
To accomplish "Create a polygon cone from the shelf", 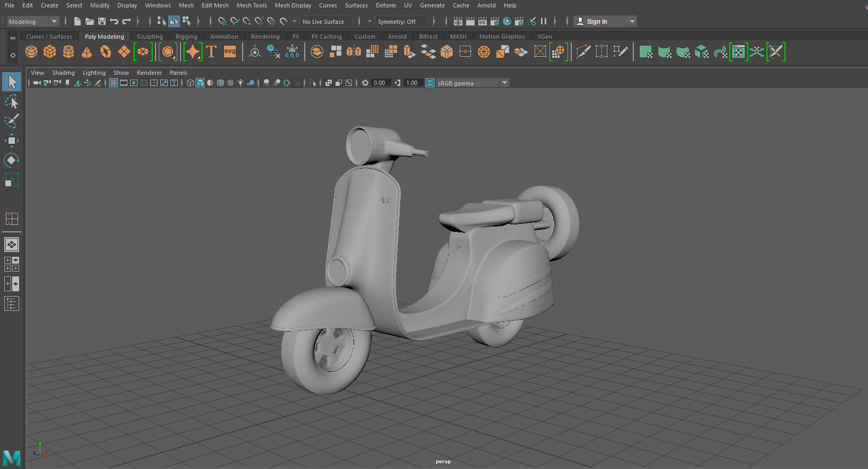I will tap(87, 51).
